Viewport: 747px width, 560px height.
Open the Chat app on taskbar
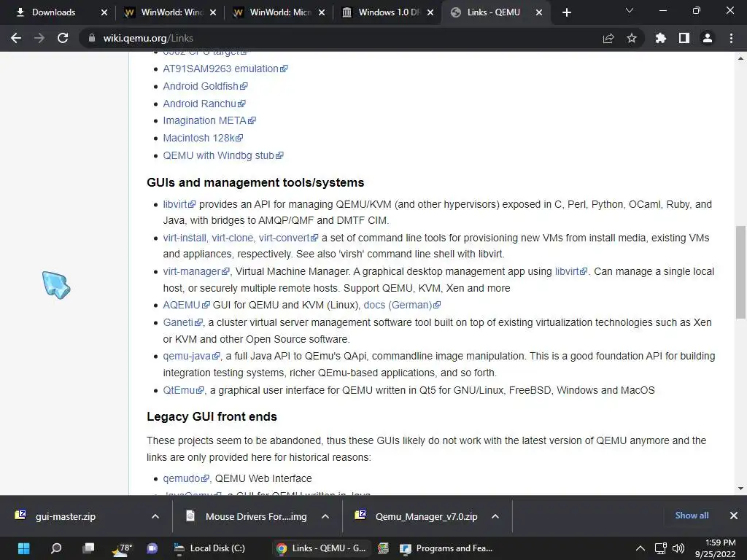click(x=152, y=548)
